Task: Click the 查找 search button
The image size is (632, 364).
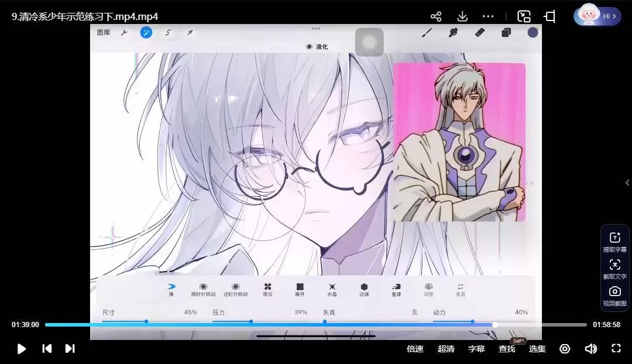Action: 507,349
